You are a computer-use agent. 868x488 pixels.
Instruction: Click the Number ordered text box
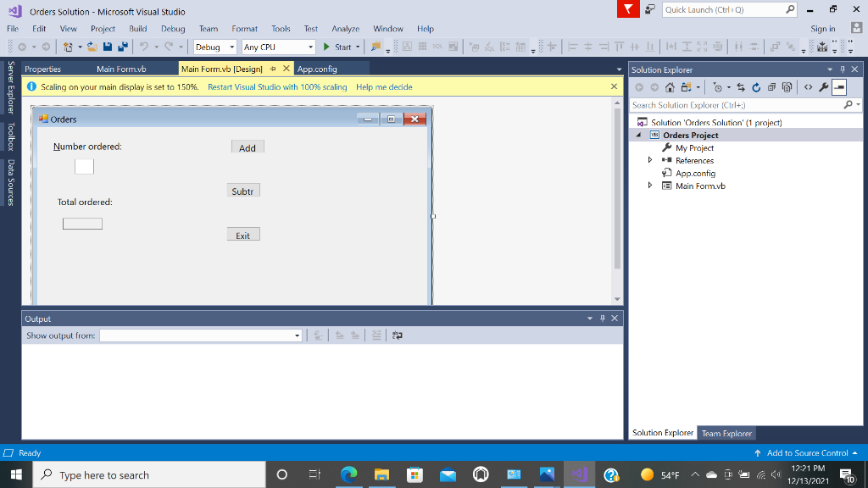coord(84,167)
